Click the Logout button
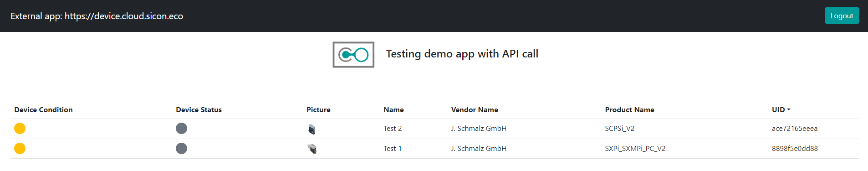This screenshot has width=868, height=171. click(842, 16)
